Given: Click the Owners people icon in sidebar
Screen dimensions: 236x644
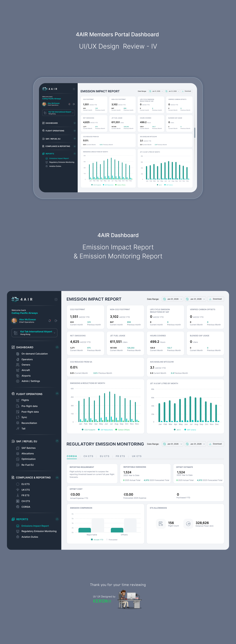Looking at the screenshot, I should click(18, 365).
